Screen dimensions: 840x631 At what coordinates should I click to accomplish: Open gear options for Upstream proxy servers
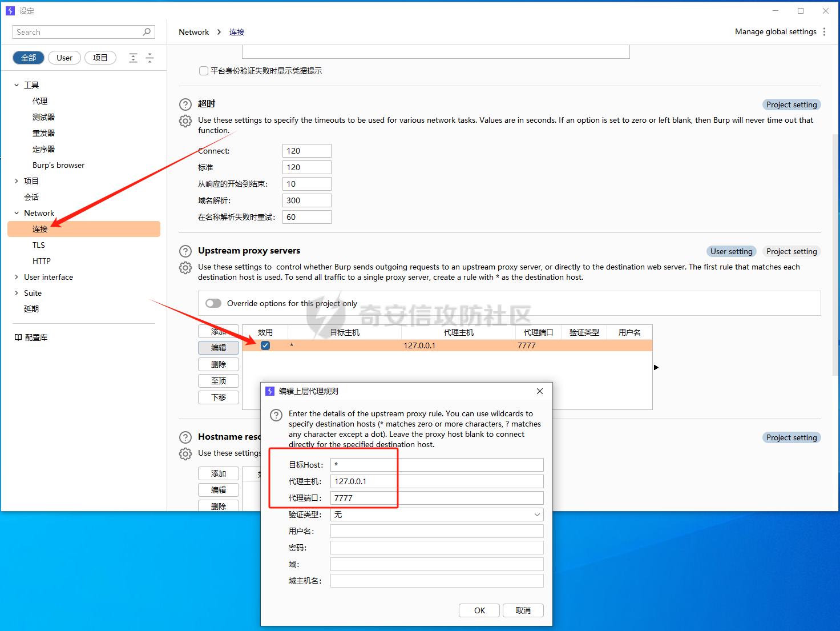pos(185,268)
